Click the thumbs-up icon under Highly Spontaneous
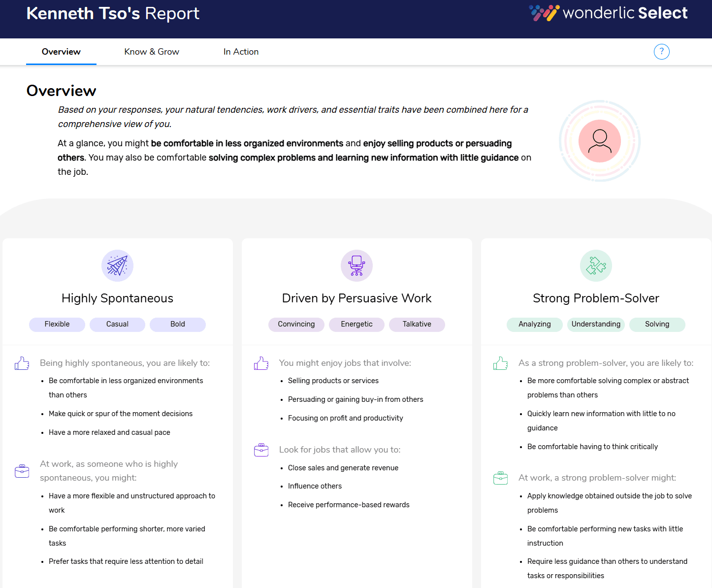The width and height of the screenshot is (712, 588). [22, 363]
